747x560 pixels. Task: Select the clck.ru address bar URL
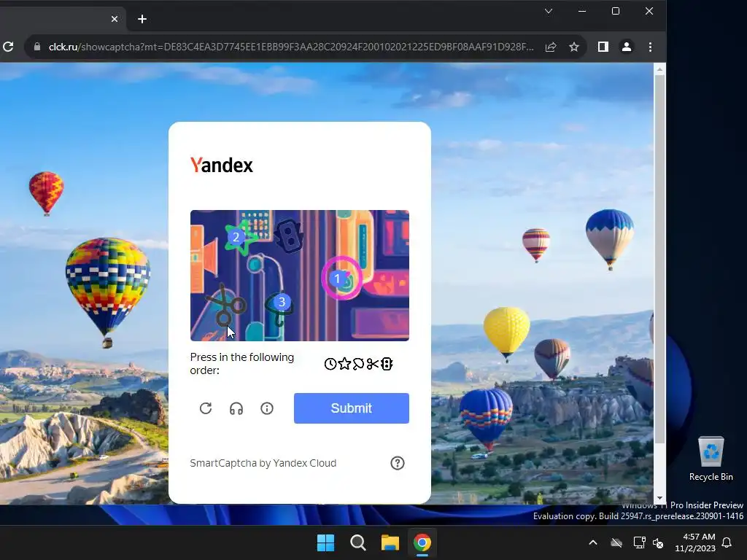(x=291, y=47)
